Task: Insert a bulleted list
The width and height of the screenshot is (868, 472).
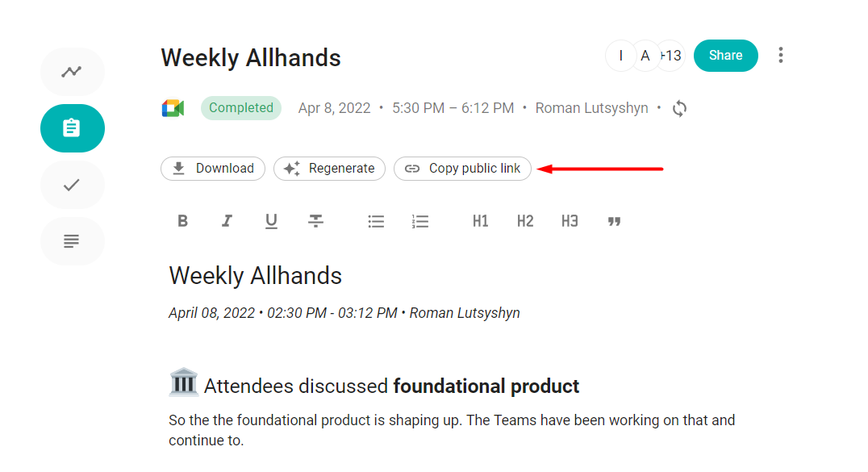Action: coord(376,221)
